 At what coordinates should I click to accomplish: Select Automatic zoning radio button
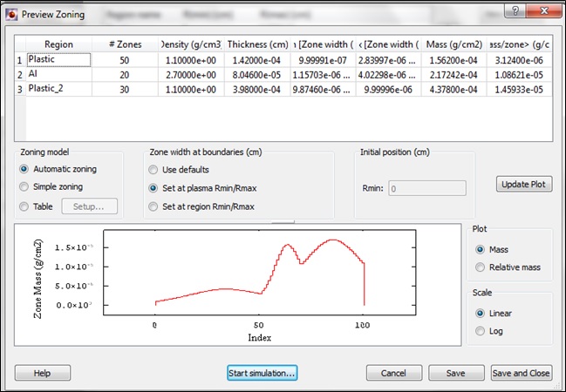coord(24,169)
